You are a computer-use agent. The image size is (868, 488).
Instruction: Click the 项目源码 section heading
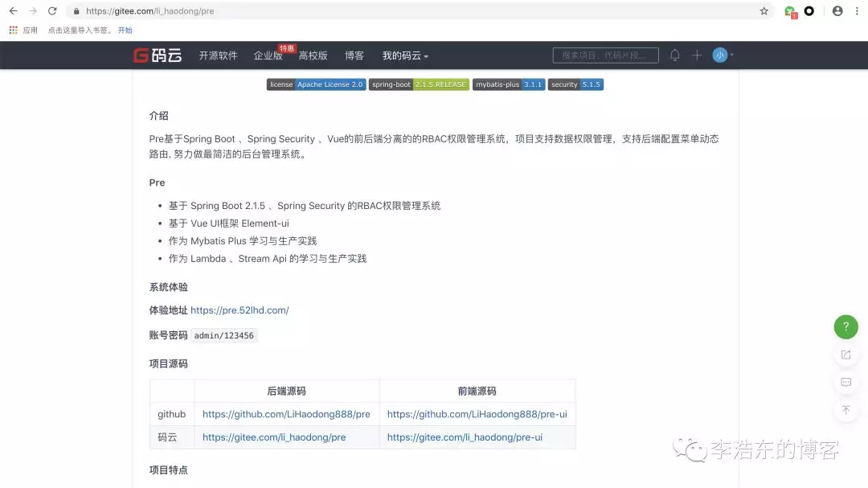click(x=168, y=363)
